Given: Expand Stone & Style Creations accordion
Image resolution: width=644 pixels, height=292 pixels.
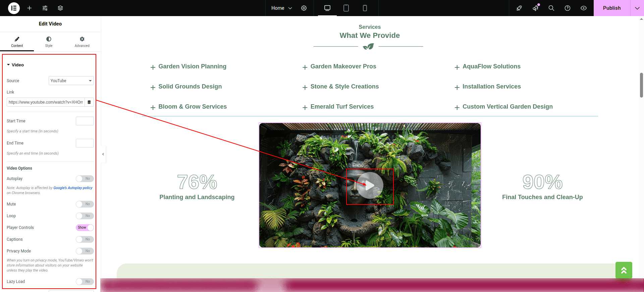Looking at the screenshot, I should pyautogui.click(x=344, y=86).
